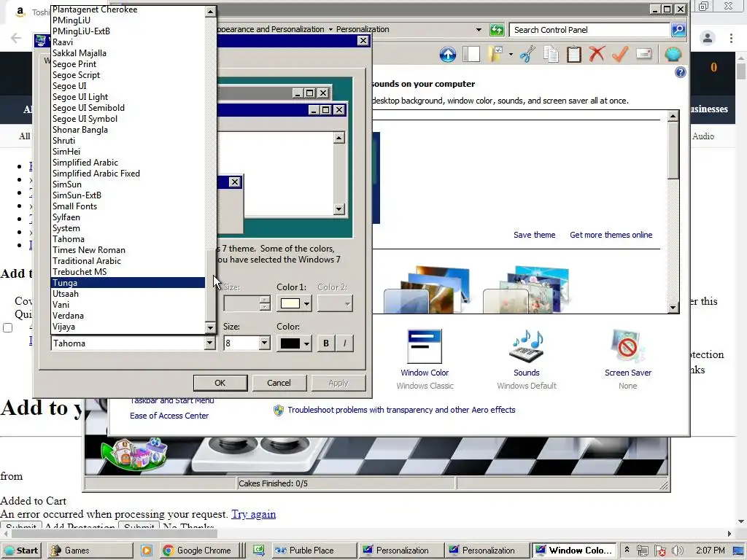Select the nature landscape theme thumbnail
The height and width of the screenshot is (560, 747).
[x=427, y=289]
